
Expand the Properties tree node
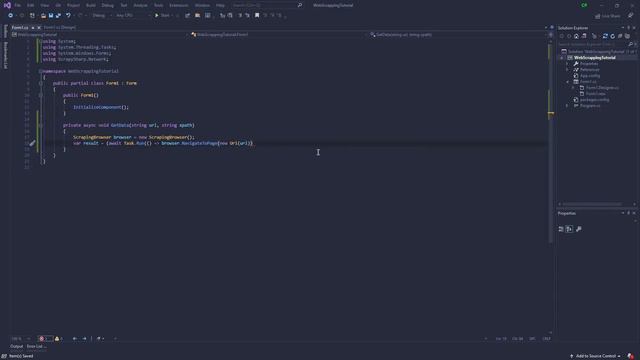coord(567,64)
